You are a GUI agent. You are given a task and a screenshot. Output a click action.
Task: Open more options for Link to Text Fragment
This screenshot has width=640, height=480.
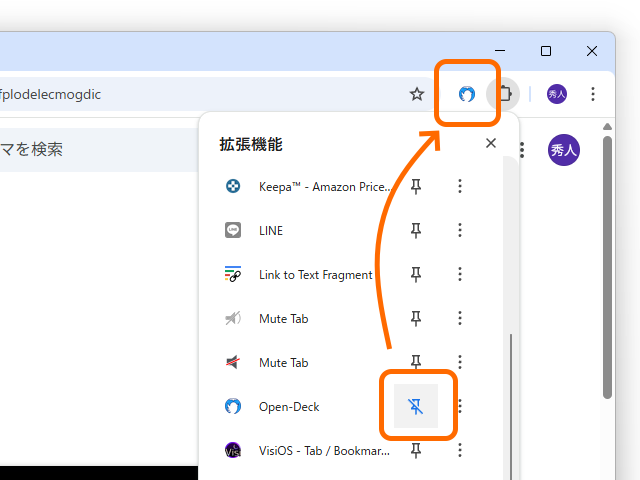[x=460, y=274]
